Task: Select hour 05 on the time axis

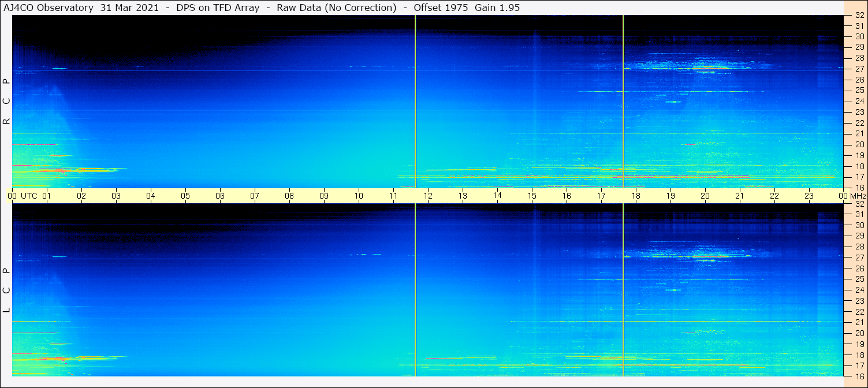Action: coord(185,196)
